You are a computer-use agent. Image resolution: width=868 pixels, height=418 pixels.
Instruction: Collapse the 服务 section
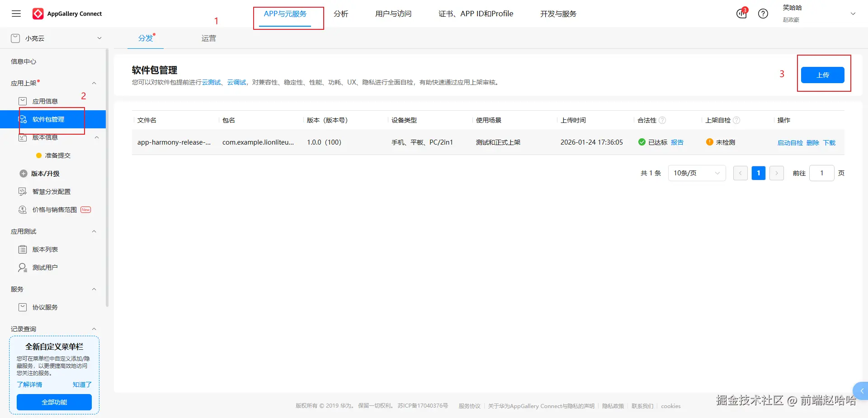pyautogui.click(x=94, y=289)
